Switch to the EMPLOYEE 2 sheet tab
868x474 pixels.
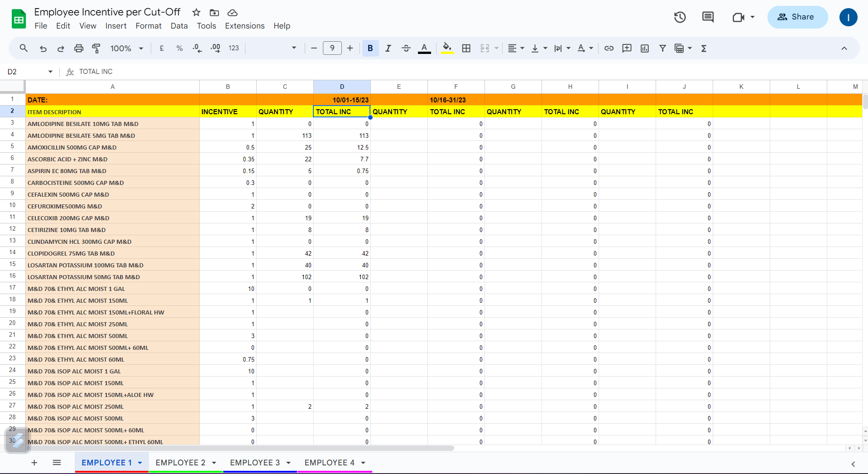click(x=180, y=463)
